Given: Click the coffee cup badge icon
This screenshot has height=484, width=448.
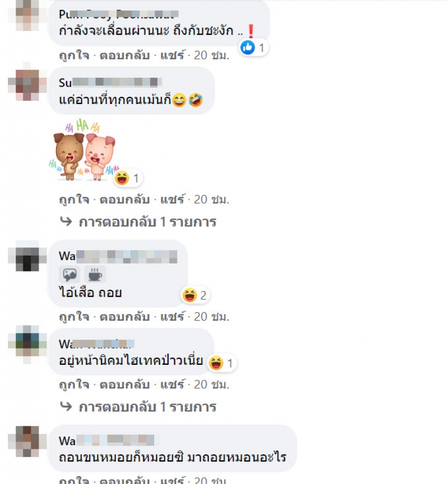Looking at the screenshot, I should pos(95,274).
